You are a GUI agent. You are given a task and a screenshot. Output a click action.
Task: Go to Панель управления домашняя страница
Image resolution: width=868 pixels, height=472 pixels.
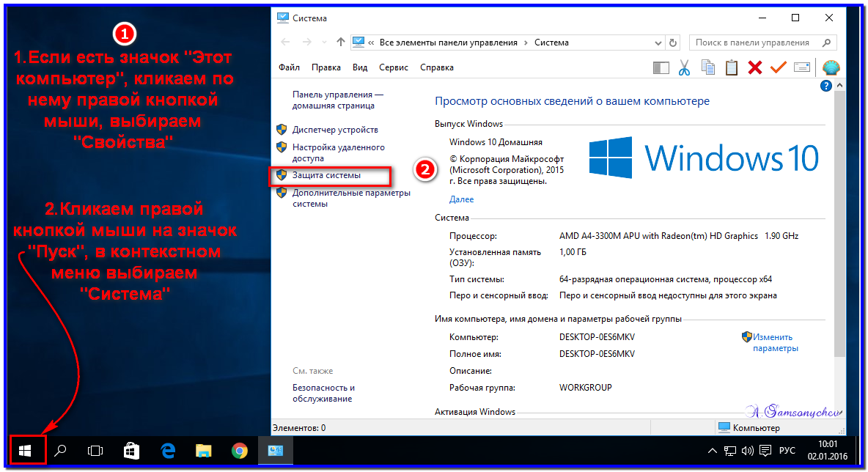pyautogui.click(x=338, y=100)
